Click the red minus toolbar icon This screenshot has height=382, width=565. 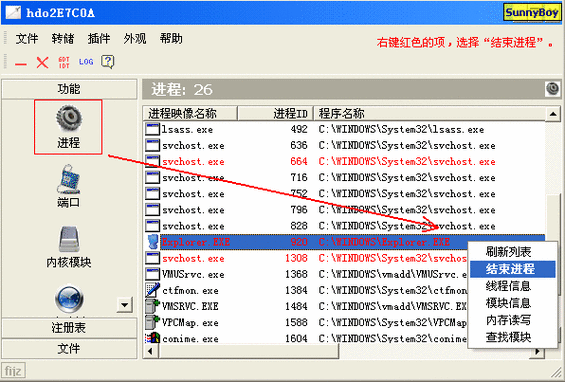coord(21,64)
